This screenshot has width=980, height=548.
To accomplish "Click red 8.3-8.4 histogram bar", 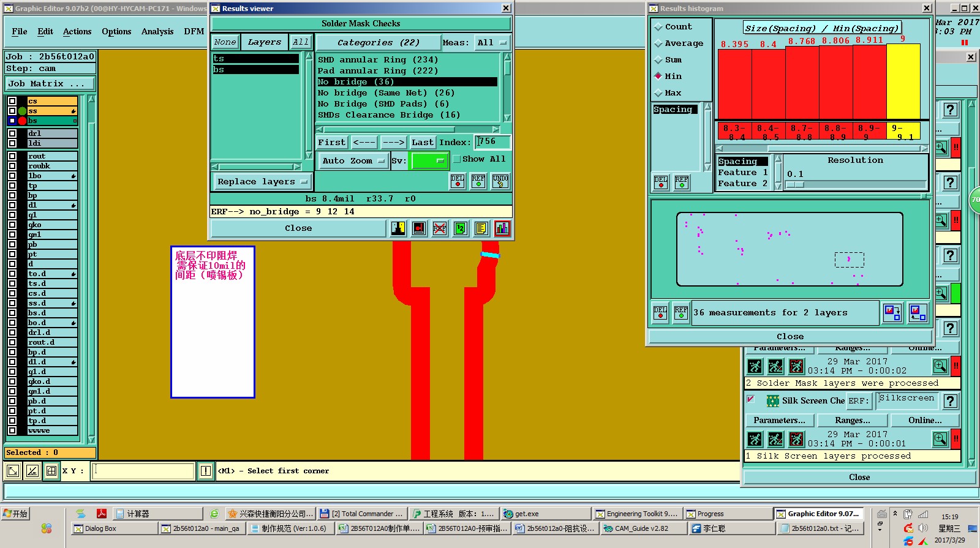I will tap(734, 84).
